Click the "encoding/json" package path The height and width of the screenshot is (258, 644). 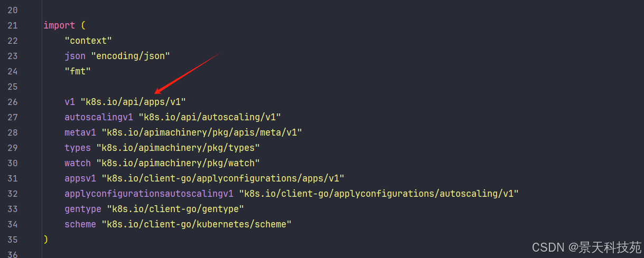tap(130, 56)
